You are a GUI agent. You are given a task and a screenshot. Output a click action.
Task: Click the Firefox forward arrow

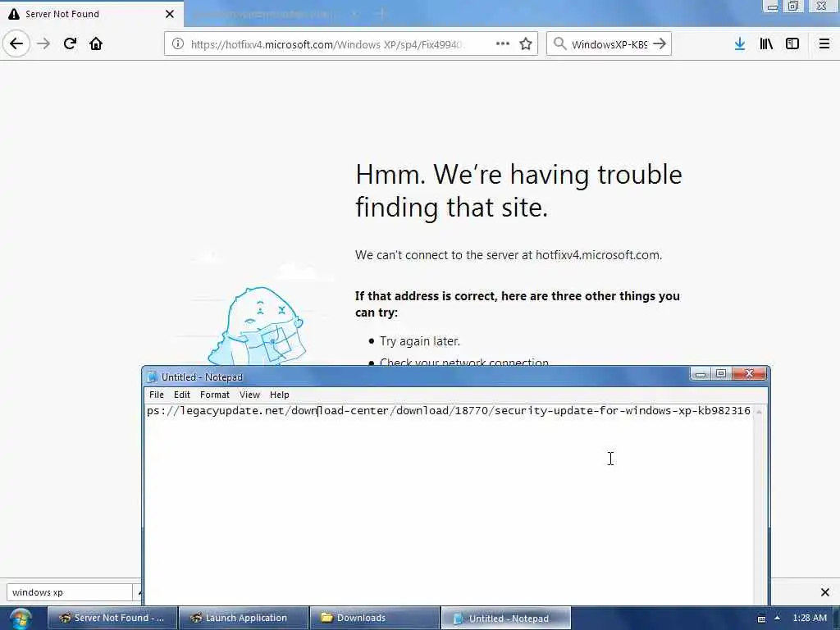pyautogui.click(x=44, y=44)
